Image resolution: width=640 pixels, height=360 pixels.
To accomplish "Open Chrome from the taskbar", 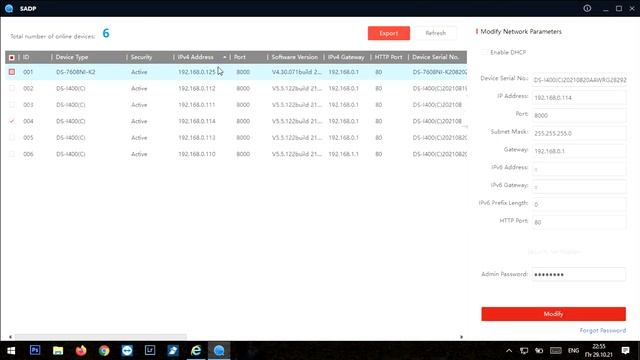I will pos(104,350).
